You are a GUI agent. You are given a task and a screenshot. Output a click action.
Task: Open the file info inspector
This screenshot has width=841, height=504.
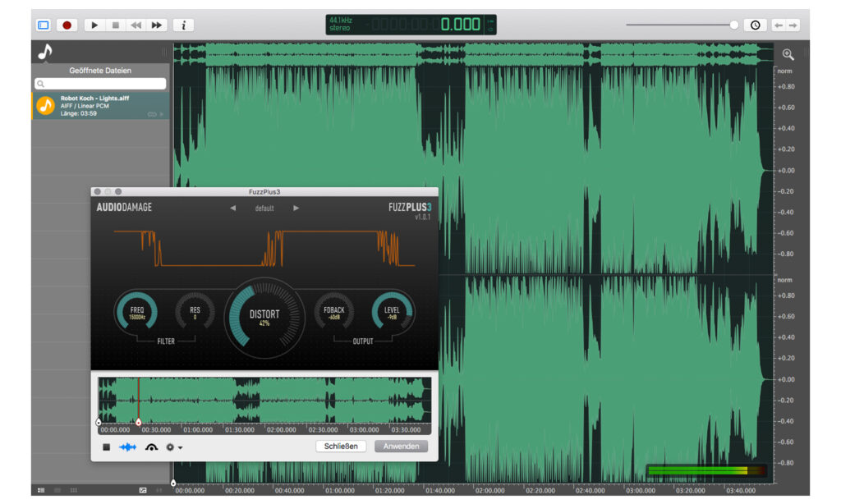click(183, 25)
